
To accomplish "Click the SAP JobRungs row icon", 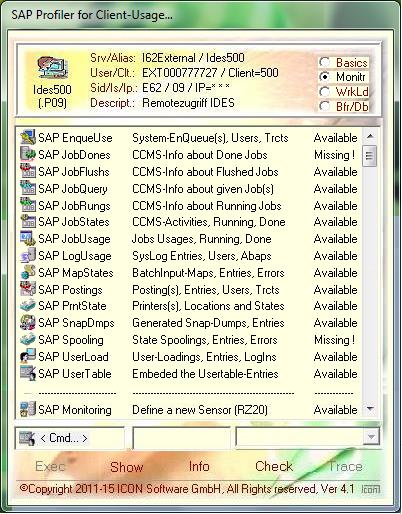I will tap(28, 205).
